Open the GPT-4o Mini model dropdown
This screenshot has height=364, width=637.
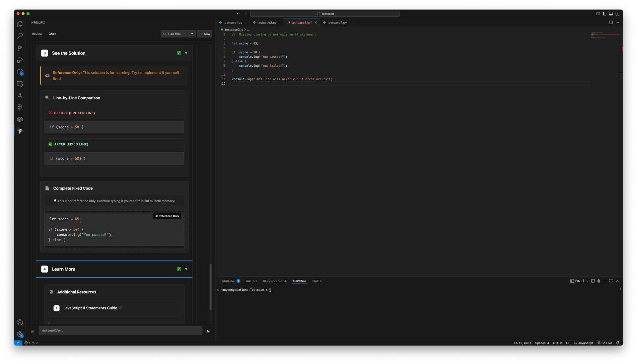tap(178, 34)
